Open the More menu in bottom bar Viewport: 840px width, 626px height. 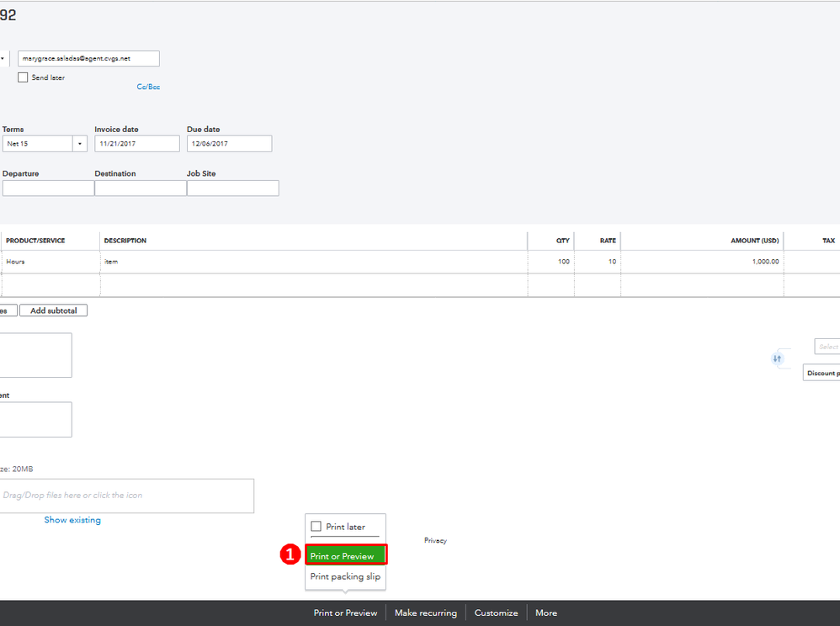pyautogui.click(x=546, y=613)
